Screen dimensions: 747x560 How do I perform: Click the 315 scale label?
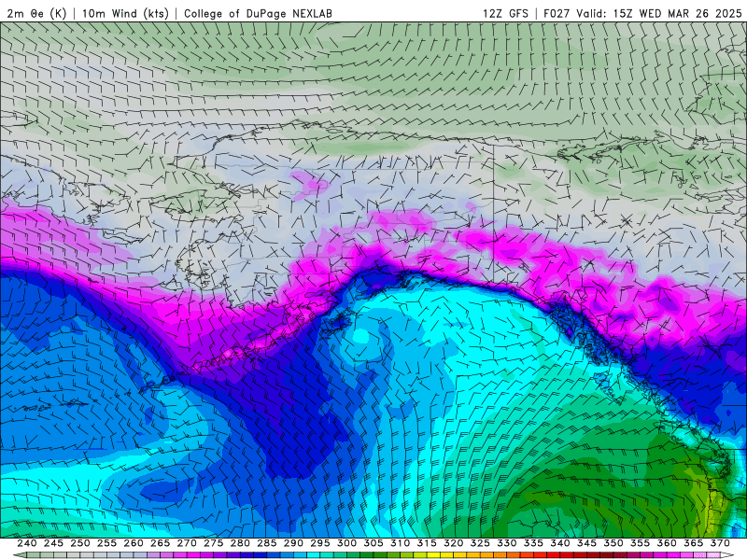pyautogui.click(x=427, y=543)
